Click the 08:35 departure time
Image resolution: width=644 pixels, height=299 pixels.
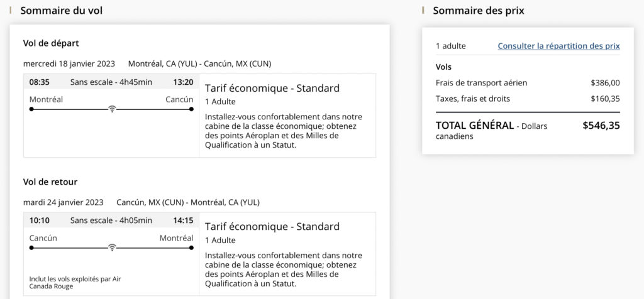pyautogui.click(x=40, y=82)
